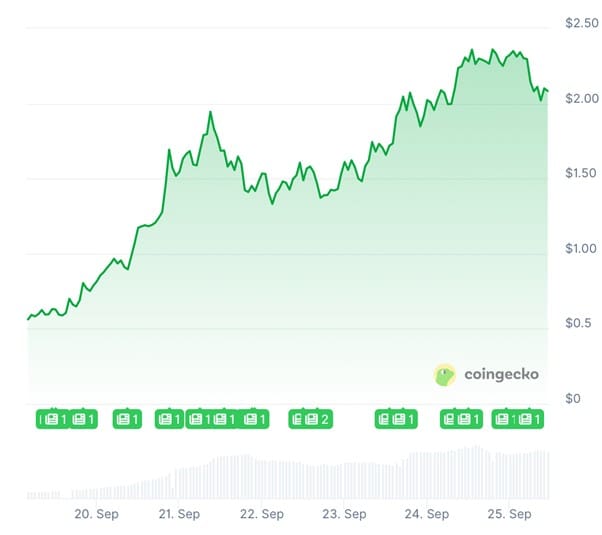
Task: Click the first news badge before 20. Sep
Action: pyautogui.click(x=53, y=419)
